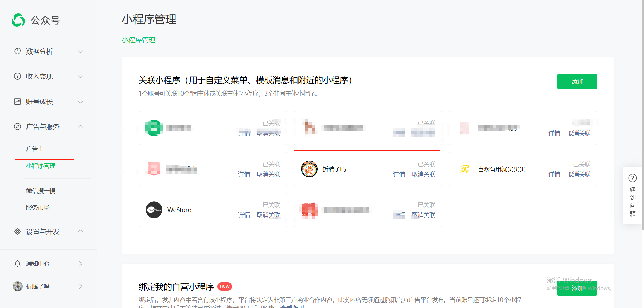Expand the 账号成长 menu chevron
This screenshot has width=644, height=308.
tap(80, 102)
